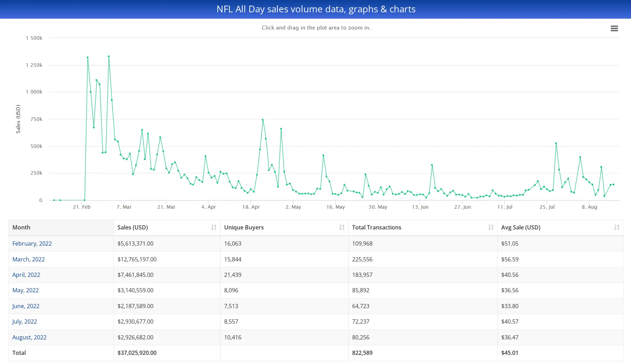Click the 21,439 unique buyers cell
The height and width of the screenshot is (364, 631).
[284, 275]
